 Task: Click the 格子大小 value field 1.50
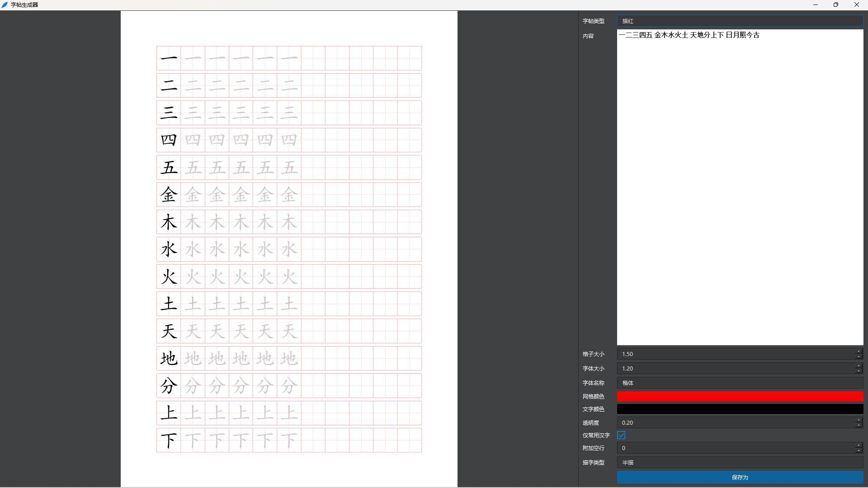click(x=732, y=354)
